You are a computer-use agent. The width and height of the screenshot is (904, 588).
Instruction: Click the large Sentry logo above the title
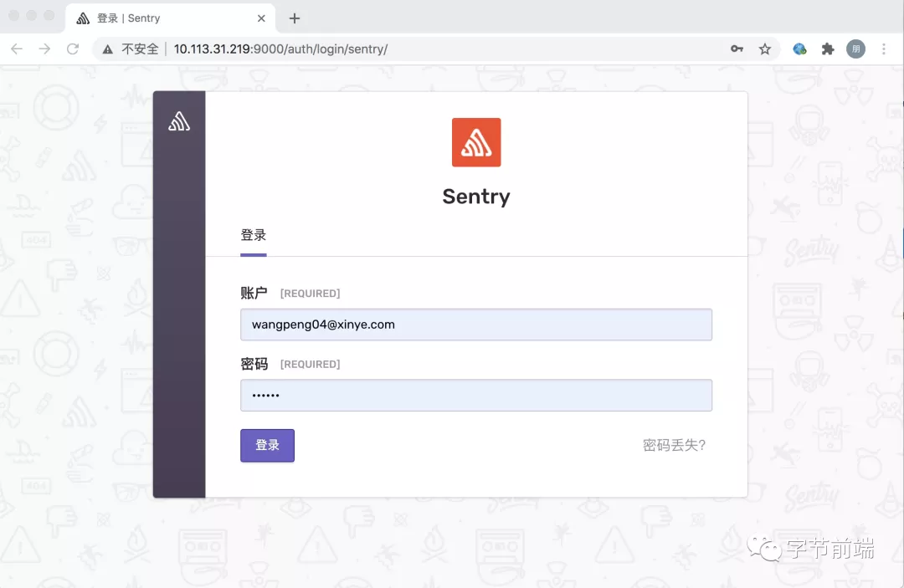pyautogui.click(x=475, y=142)
